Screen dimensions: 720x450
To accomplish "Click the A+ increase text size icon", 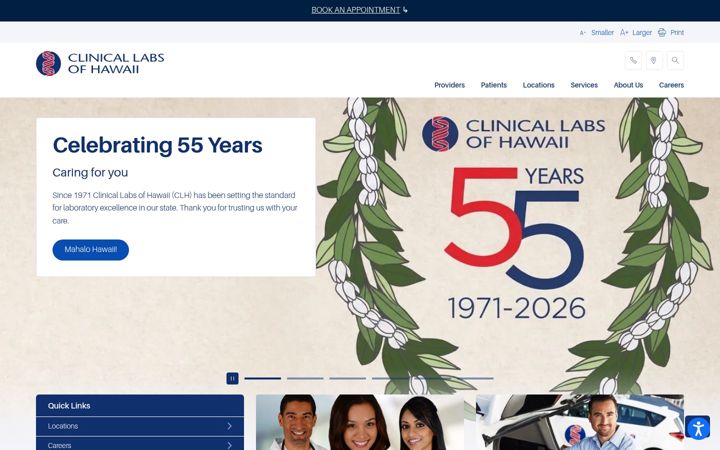I will pos(624,33).
